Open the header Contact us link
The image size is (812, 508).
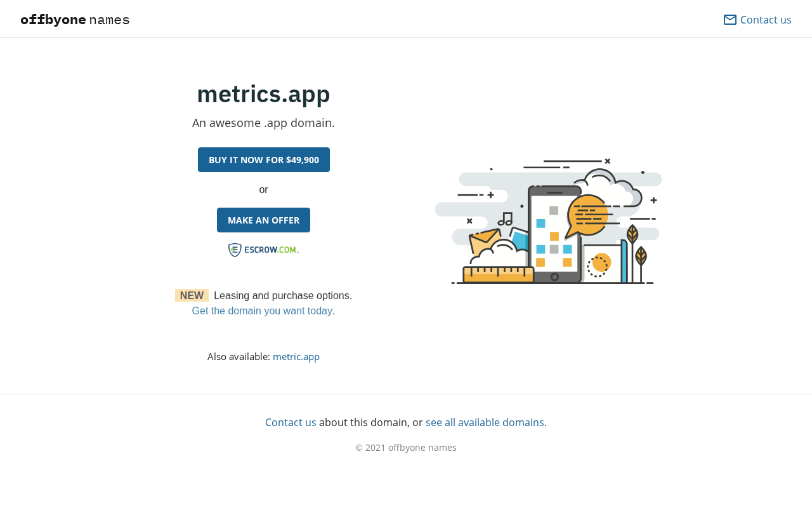(765, 20)
